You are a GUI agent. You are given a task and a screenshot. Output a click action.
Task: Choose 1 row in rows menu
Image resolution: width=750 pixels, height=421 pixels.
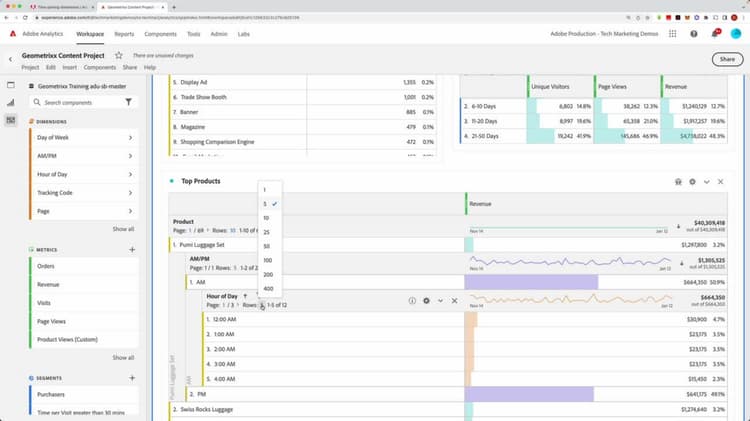[270, 189]
